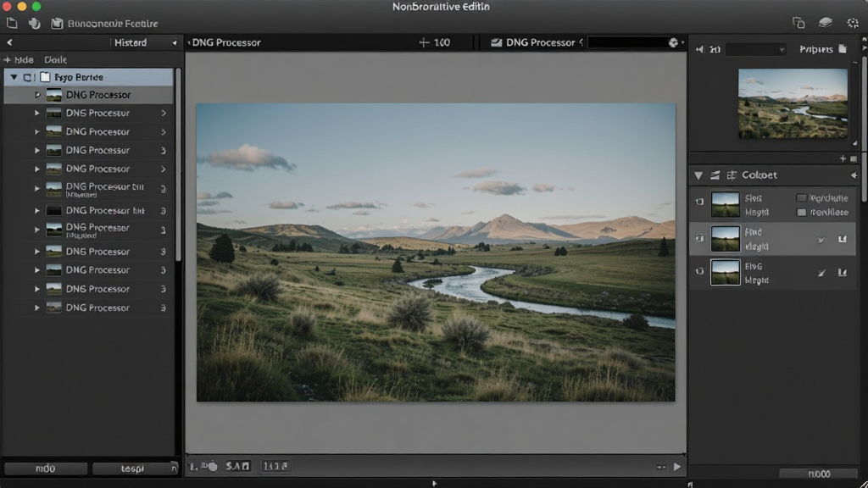868x488 pixels.
Task: Click the mask icon on the bottom layer row
Action: coord(842,273)
